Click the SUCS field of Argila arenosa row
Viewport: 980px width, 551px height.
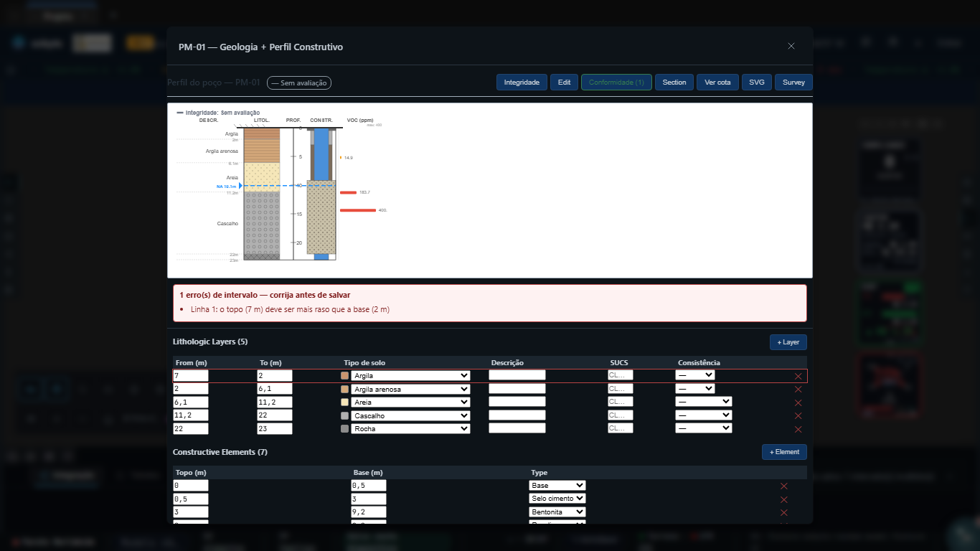(621, 388)
